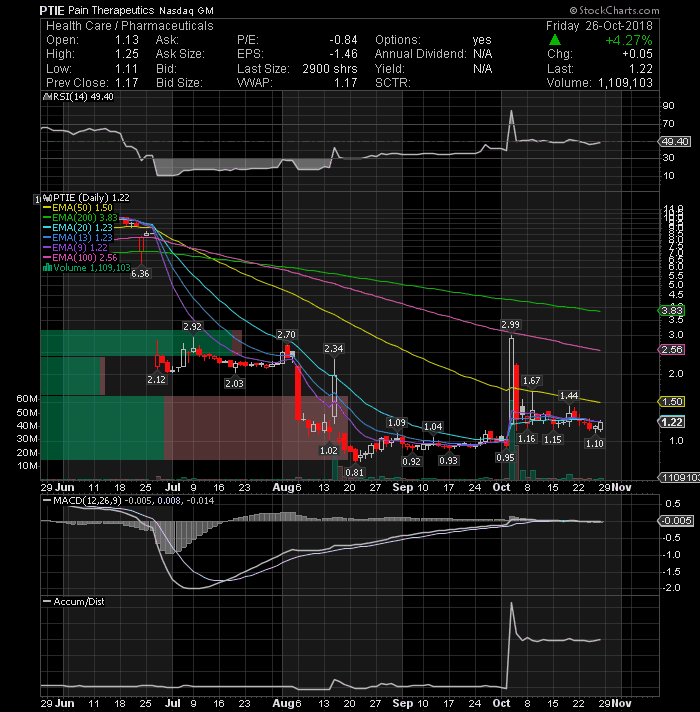Click the 1109103 volume axis tag
The image size is (700, 712).
[679, 477]
